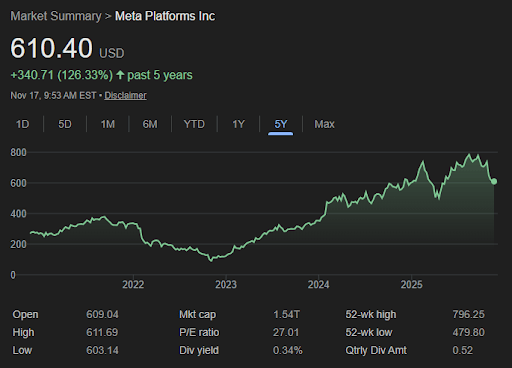This screenshot has height=368, width=512.
Task: Click the green upward trend arrow
Action: [120, 75]
